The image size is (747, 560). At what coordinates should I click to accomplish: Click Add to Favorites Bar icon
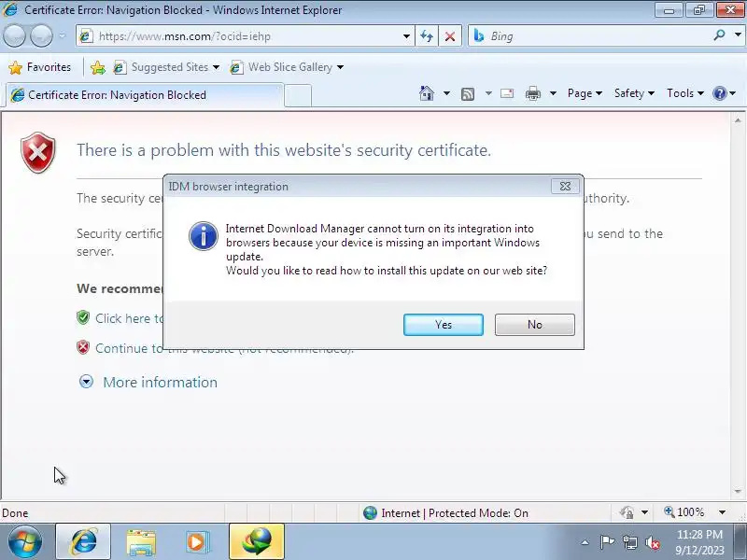point(98,67)
